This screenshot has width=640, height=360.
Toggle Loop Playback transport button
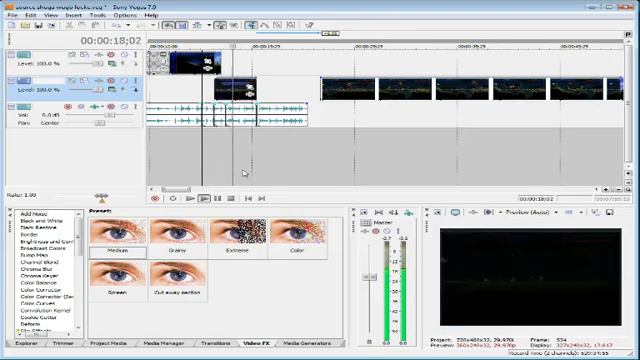[173, 199]
